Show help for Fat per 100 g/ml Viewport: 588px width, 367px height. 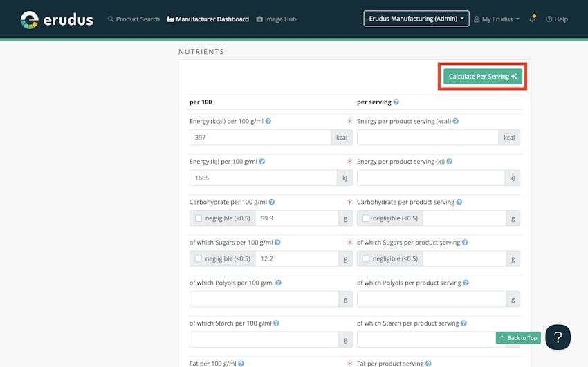click(x=241, y=364)
